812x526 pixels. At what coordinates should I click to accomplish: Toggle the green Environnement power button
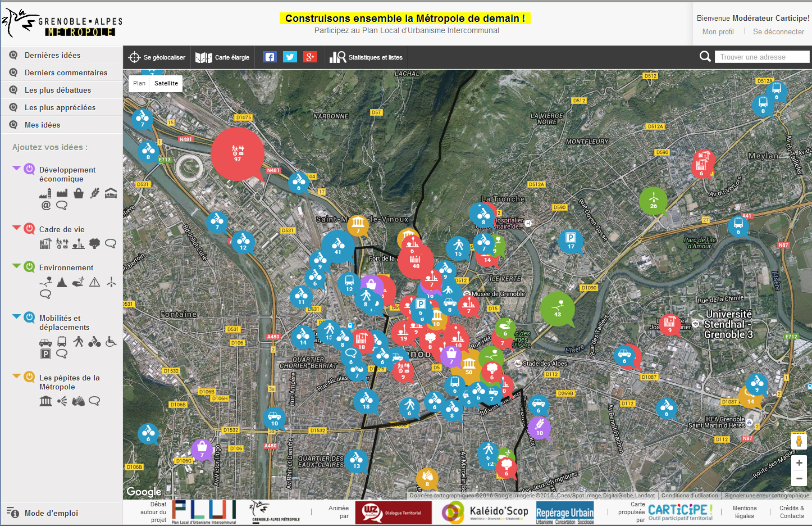[x=29, y=266]
